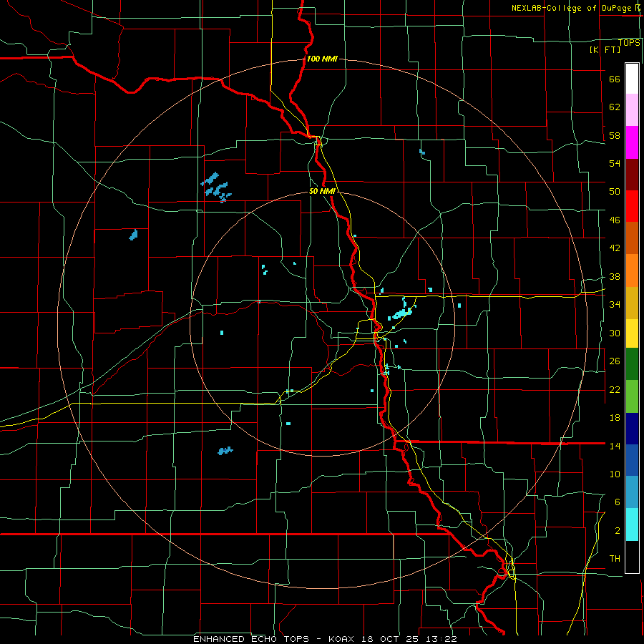Click the steel blue 10 kft legend swatch
This screenshot has width=644, height=644.
(x=632, y=492)
